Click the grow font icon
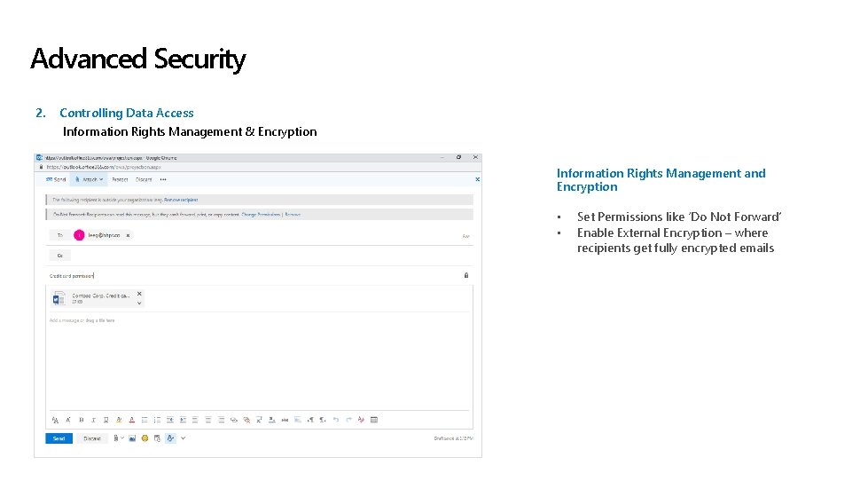 pos(67,420)
